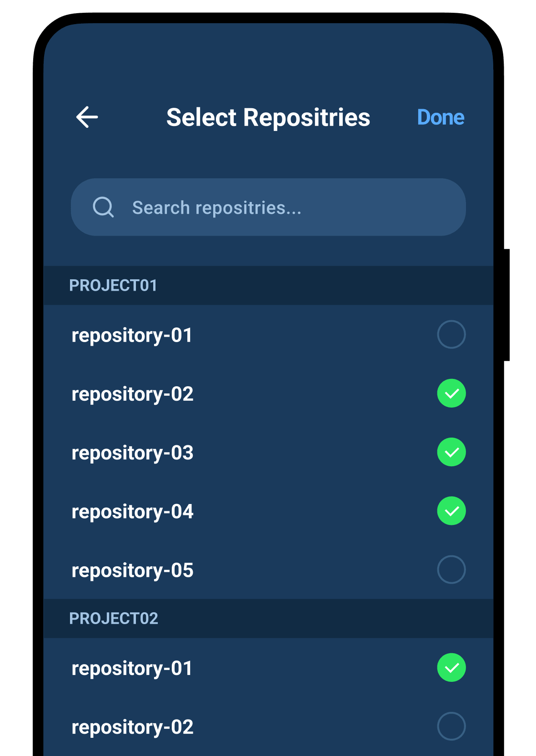Select repository-01 under PROJECT01
Screen dimensions: 536x756
coord(451,335)
